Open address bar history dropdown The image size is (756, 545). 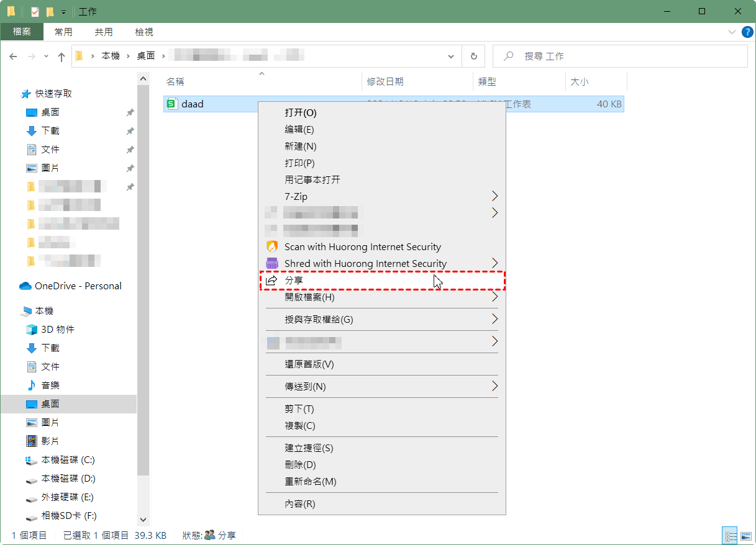[451, 56]
